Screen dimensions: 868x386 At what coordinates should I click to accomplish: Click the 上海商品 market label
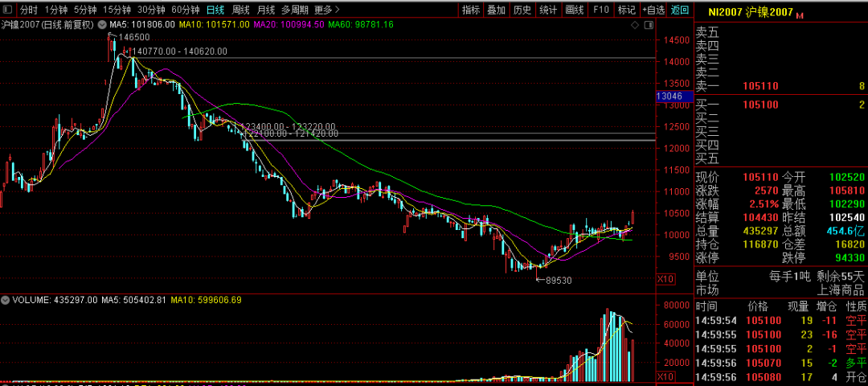[x=841, y=289]
